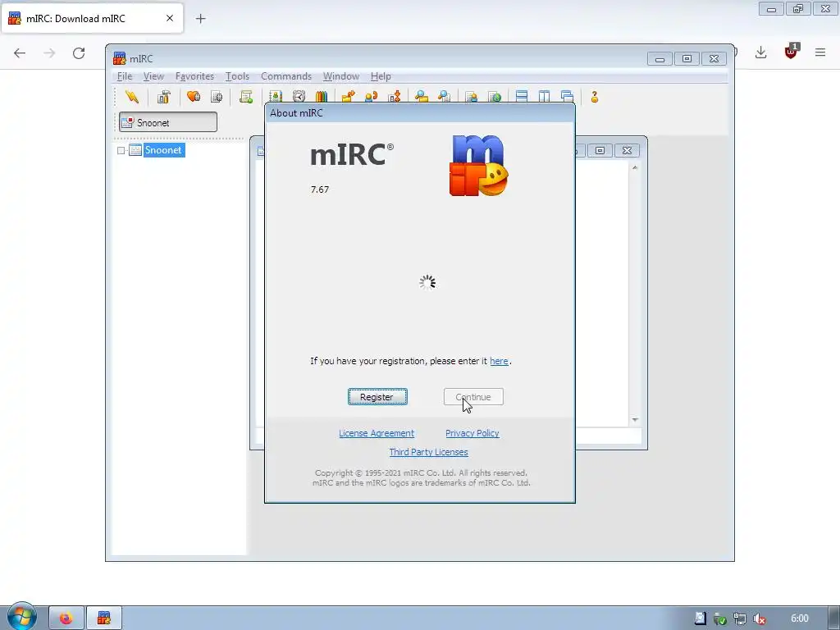840x630 pixels.
Task: Open a new browser tab
Action: (200, 19)
